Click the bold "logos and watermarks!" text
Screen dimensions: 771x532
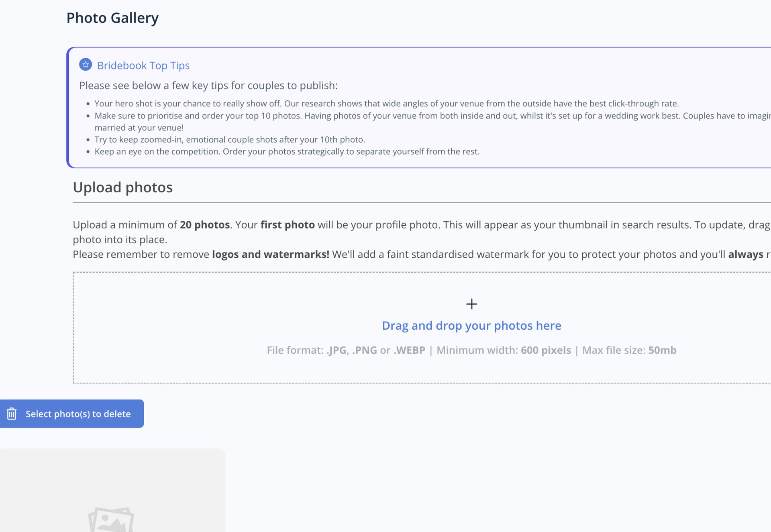point(270,255)
